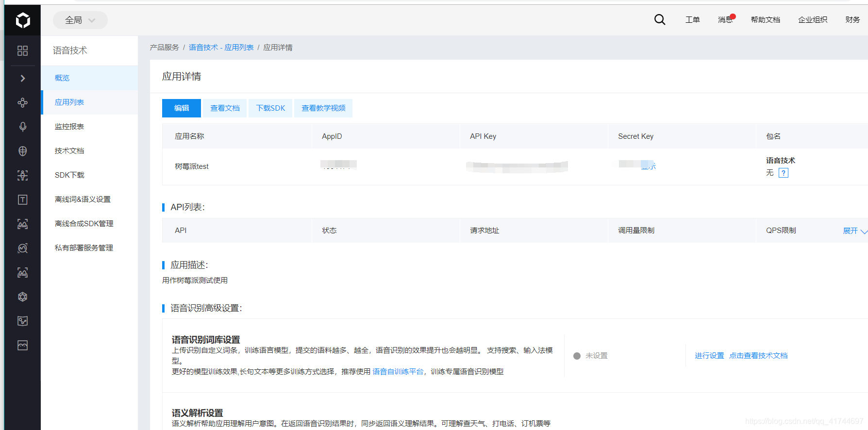868x430 pixels.
Task: Click the 进行设置 link
Action: (709, 356)
